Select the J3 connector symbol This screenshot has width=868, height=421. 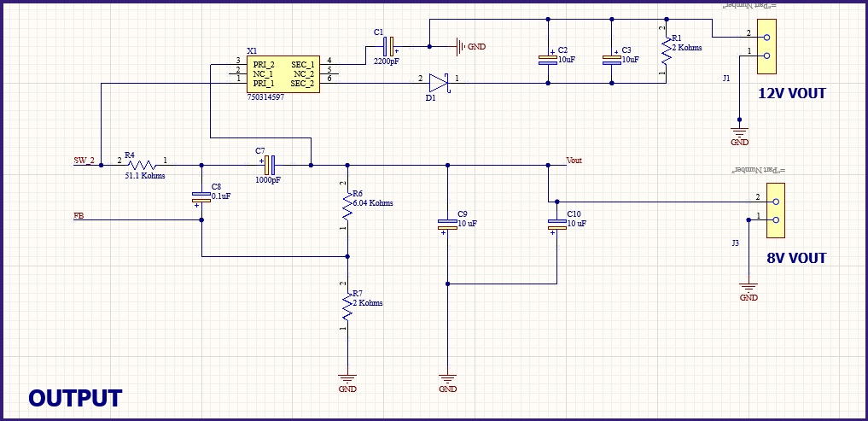tap(775, 211)
